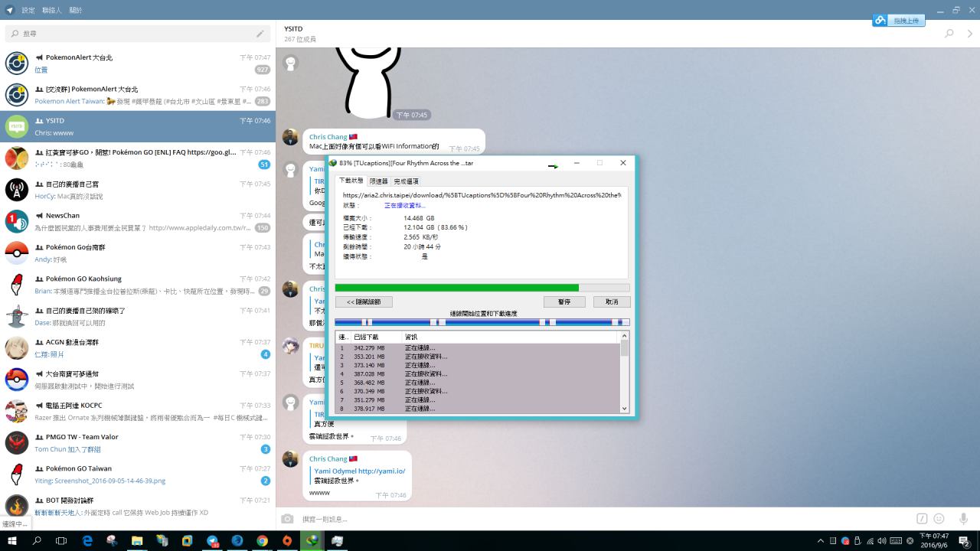Click the Telegram paper-plane logo icon
The image size is (980, 551).
coord(10,10)
